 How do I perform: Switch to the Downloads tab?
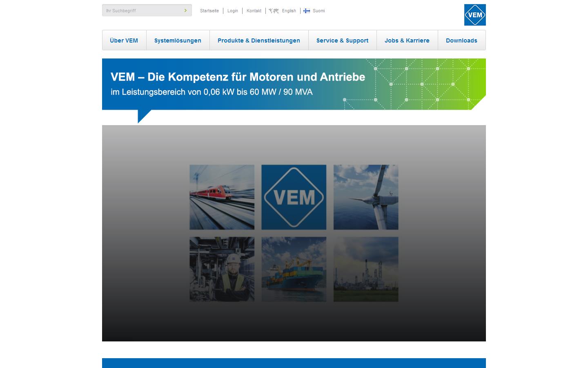point(462,40)
